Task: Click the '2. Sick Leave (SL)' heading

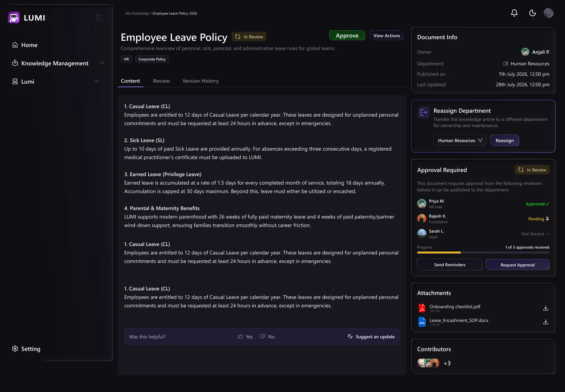Action: coord(144,140)
